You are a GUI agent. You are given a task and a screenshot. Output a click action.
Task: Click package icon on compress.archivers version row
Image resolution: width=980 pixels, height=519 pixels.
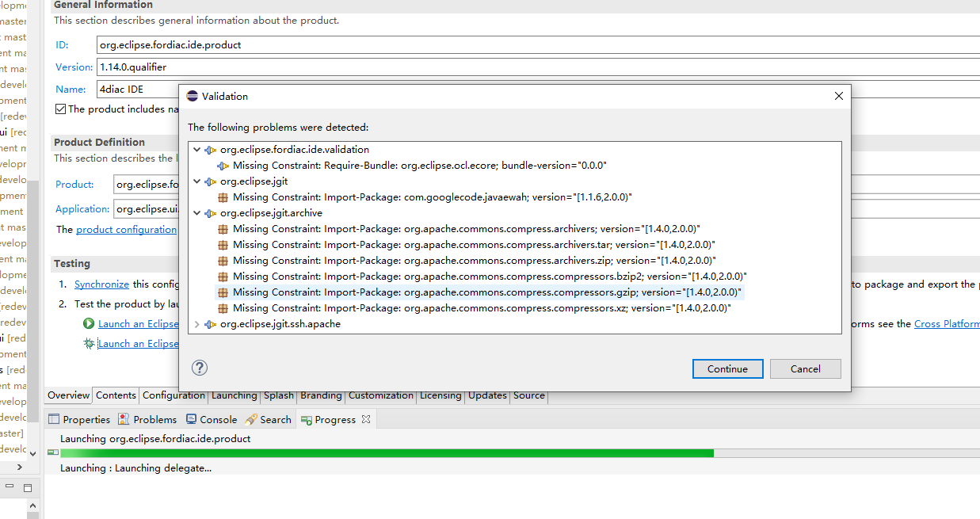click(223, 229)
